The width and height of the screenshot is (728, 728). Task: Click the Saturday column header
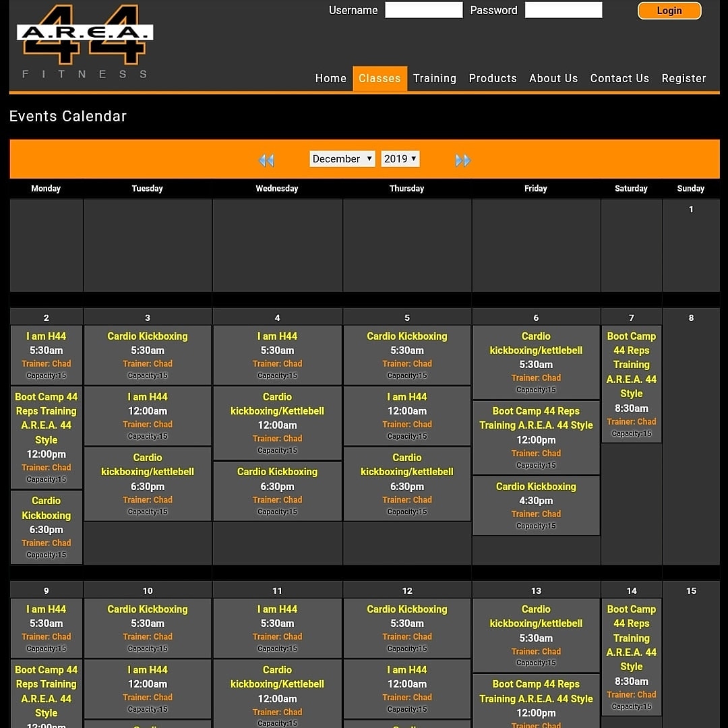click(631, 189)
